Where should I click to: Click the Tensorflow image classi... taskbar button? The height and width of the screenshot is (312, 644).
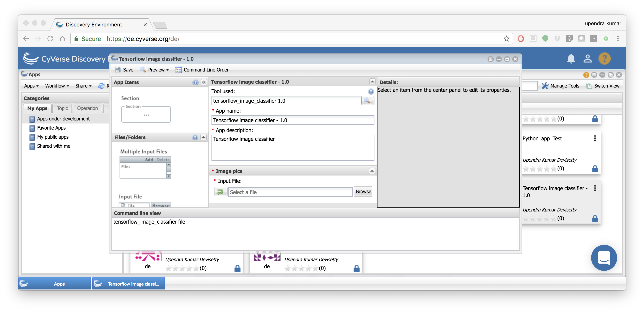(x=128, y=284)
